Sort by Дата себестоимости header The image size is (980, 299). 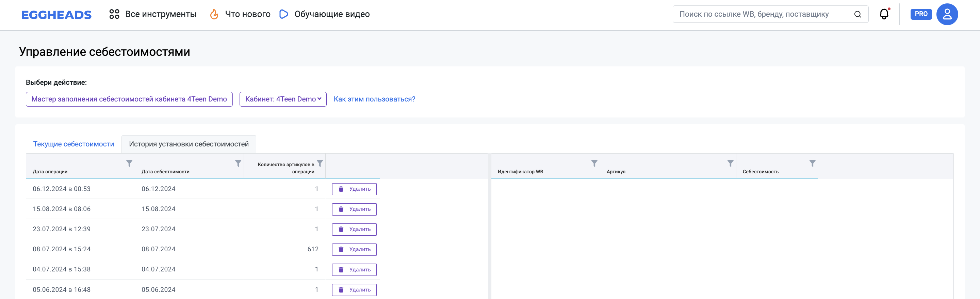pos(165,172)
